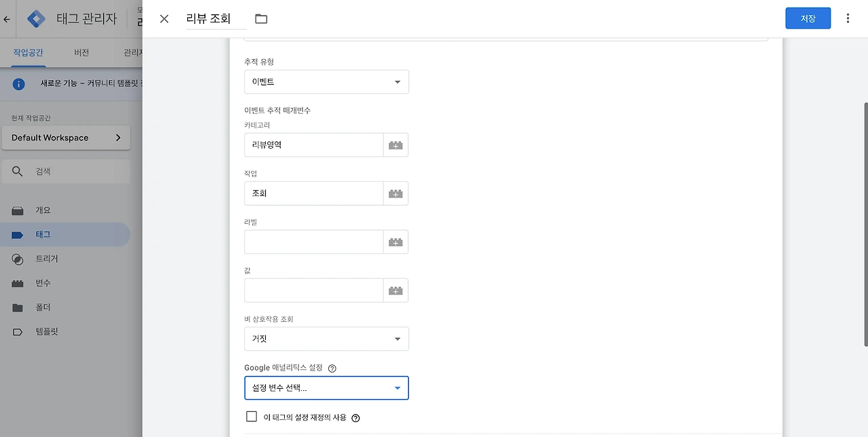
Task: Click the back arrow in the header
Action: 7,20
